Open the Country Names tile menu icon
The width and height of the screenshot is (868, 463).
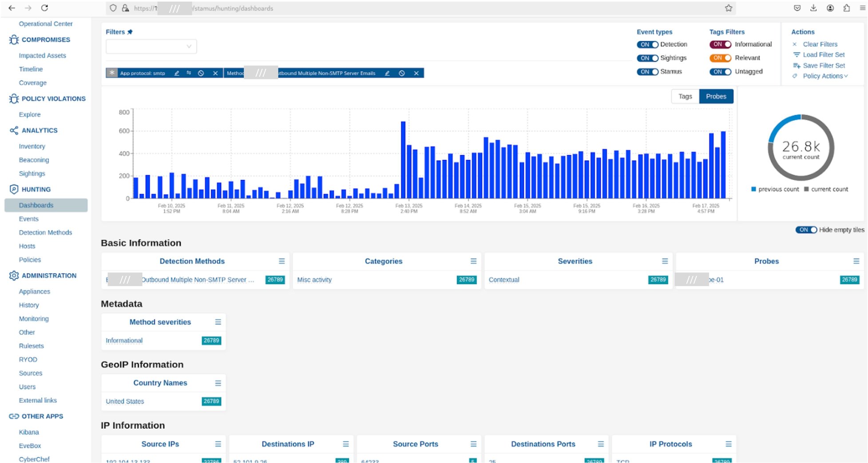click(x=218, y=383)
